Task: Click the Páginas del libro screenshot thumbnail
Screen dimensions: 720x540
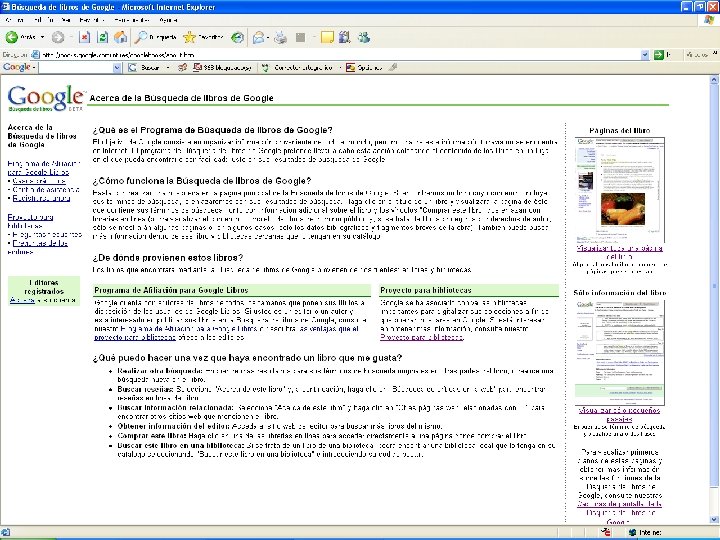Action: [619, 190]
